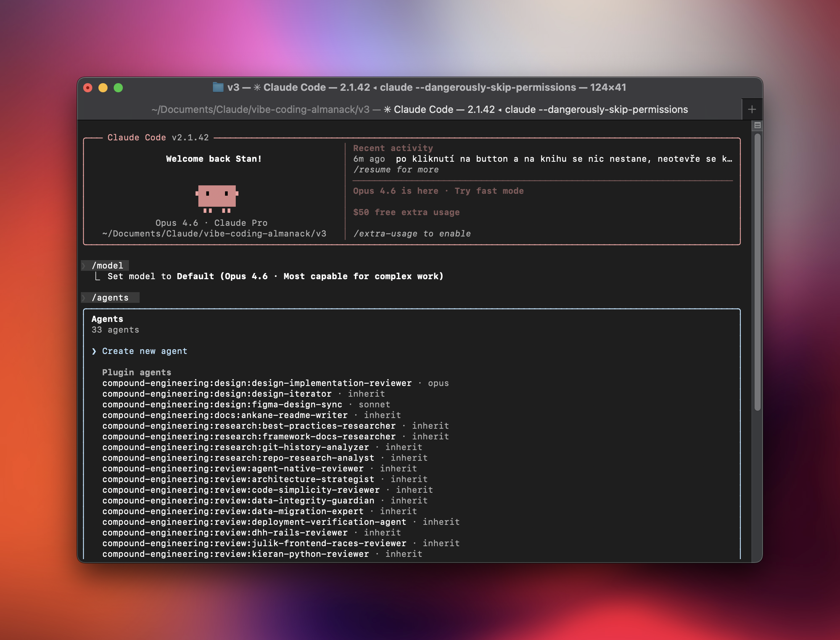Open a new terminal tab with the plus icon
The image size is (840, 640).
click(751, 109)
